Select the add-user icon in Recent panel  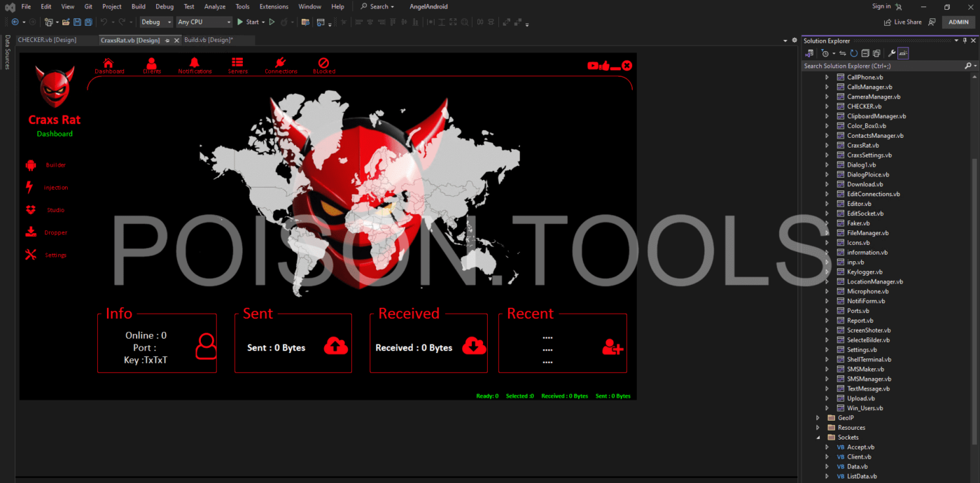(x=612, y=346)
